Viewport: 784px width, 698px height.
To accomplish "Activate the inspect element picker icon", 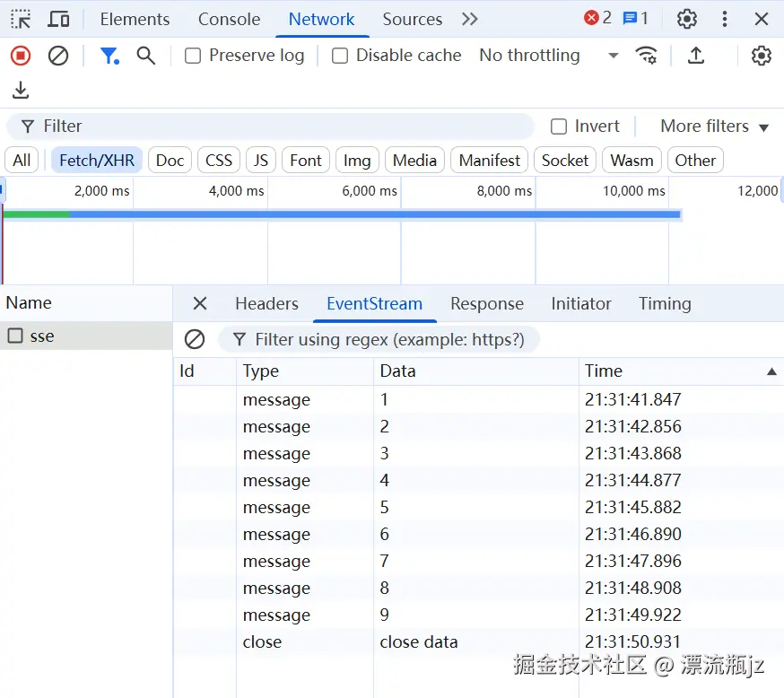I will (21, 19).
